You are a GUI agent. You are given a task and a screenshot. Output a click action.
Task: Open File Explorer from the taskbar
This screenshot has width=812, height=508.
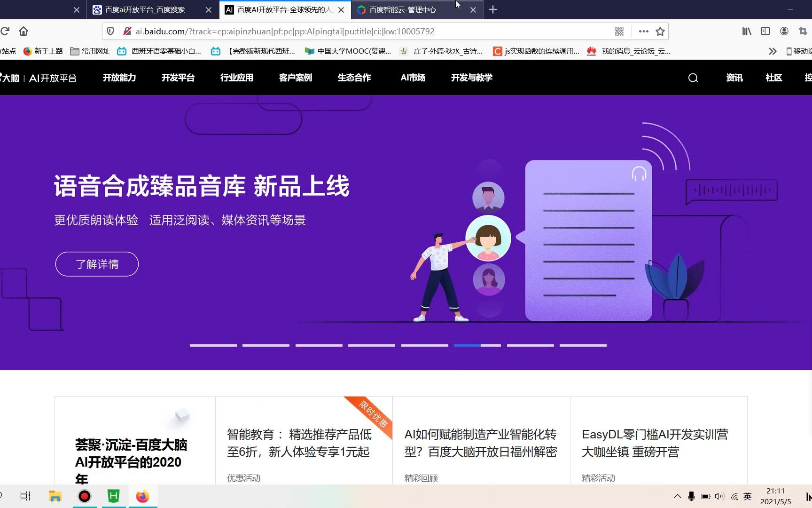(55, 496)
